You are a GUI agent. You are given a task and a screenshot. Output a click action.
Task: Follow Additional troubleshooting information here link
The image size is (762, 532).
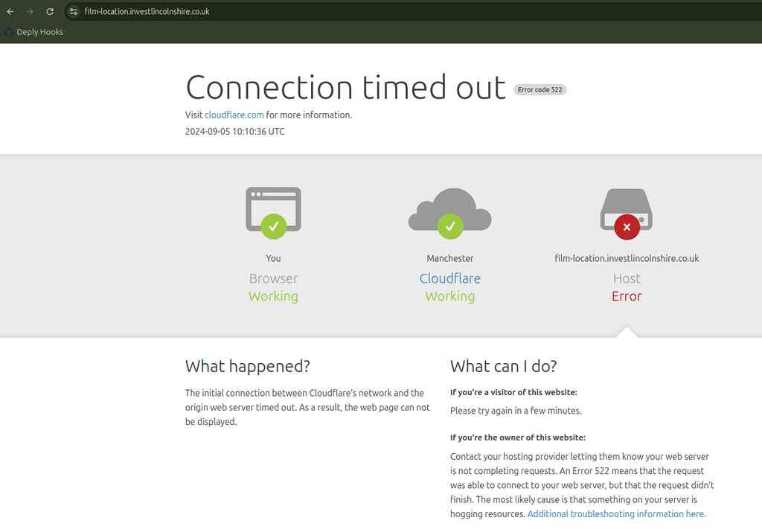pyautogui.click(x=616, y=513)
